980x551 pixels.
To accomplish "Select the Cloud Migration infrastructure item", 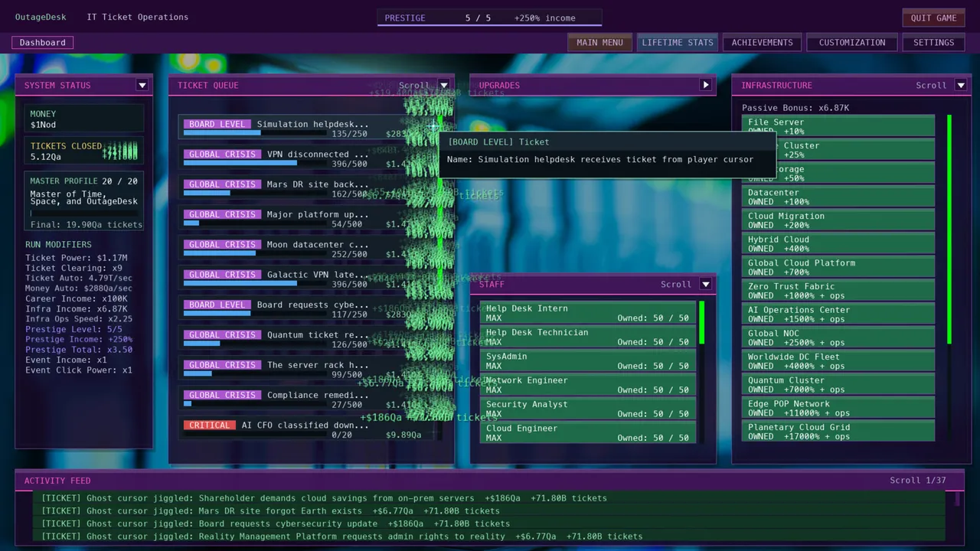I will [x=838, y=220].
